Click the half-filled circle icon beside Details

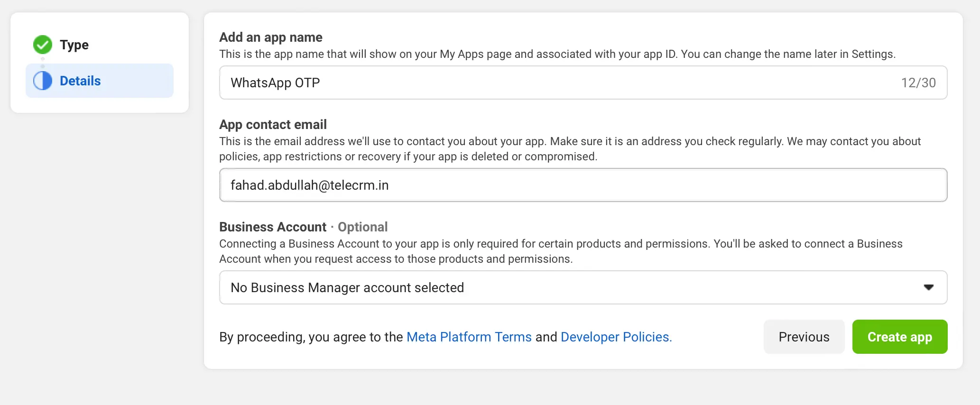tap(43, 81)
